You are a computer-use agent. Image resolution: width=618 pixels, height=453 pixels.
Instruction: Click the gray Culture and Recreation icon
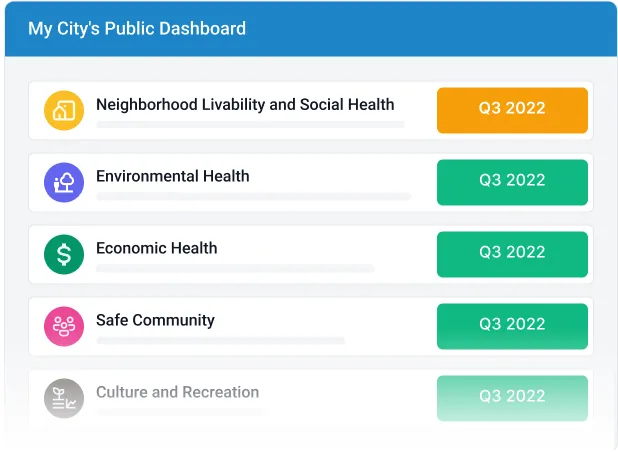click(64, 398)
